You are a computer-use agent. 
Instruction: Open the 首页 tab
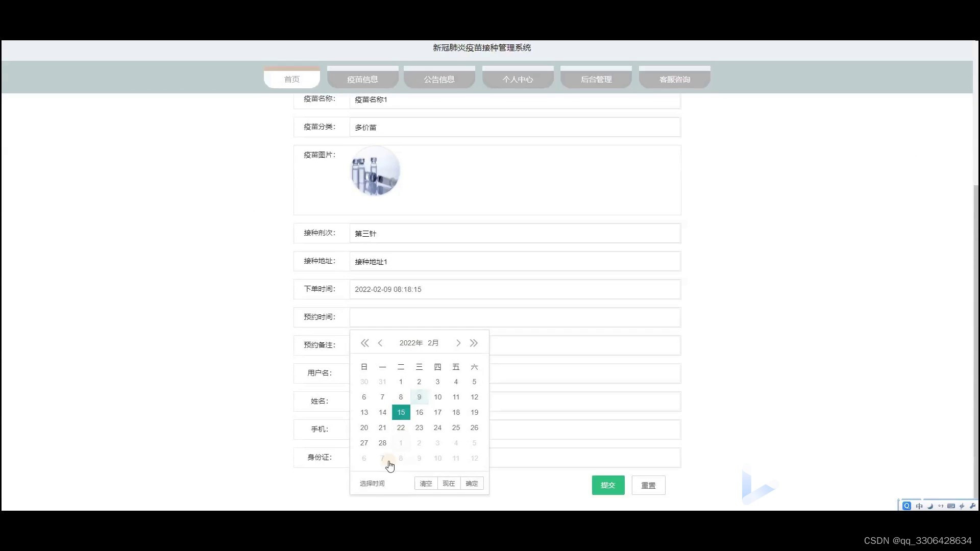pos(292,78)
